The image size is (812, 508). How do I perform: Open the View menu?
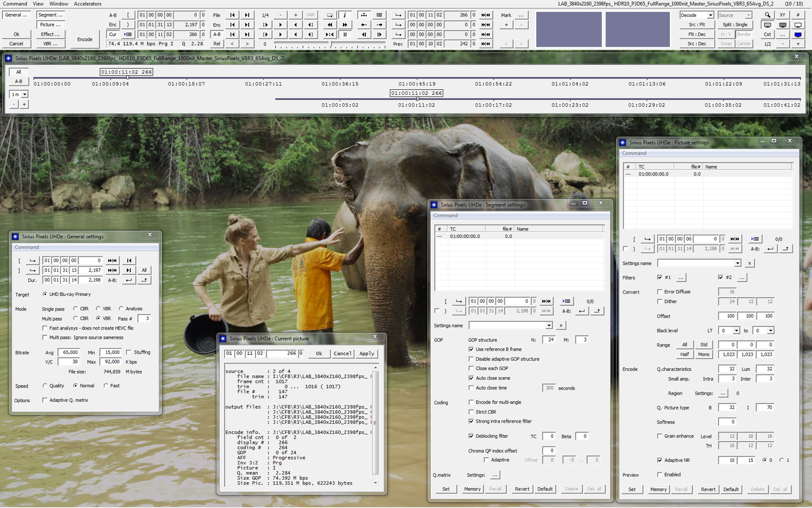point(38,3)
